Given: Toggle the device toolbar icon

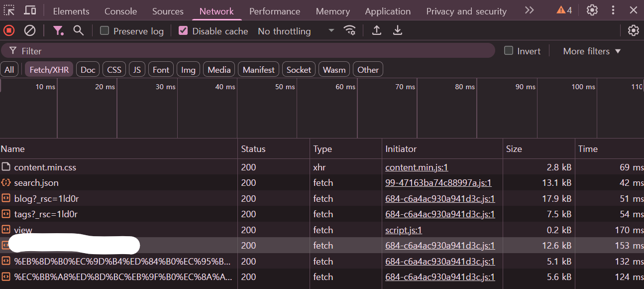Looking at the screenshot, I should point(30,10).
